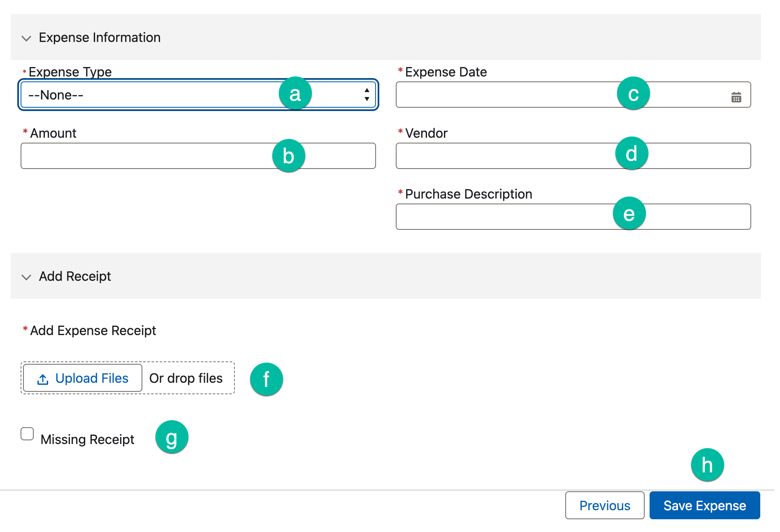Focus the Vendor text field
This screenshot has width=780, height=532.
coord(502,156)
